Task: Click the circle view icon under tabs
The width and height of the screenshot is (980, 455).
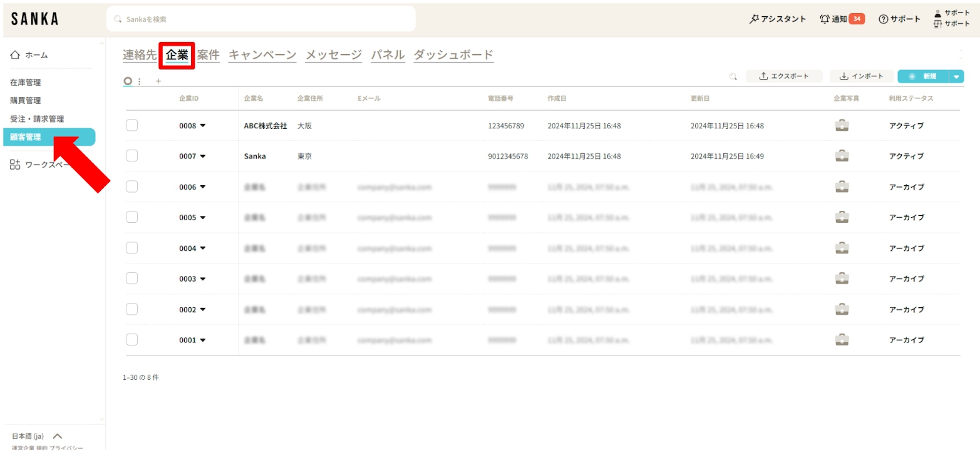Action: pos(128,81)
